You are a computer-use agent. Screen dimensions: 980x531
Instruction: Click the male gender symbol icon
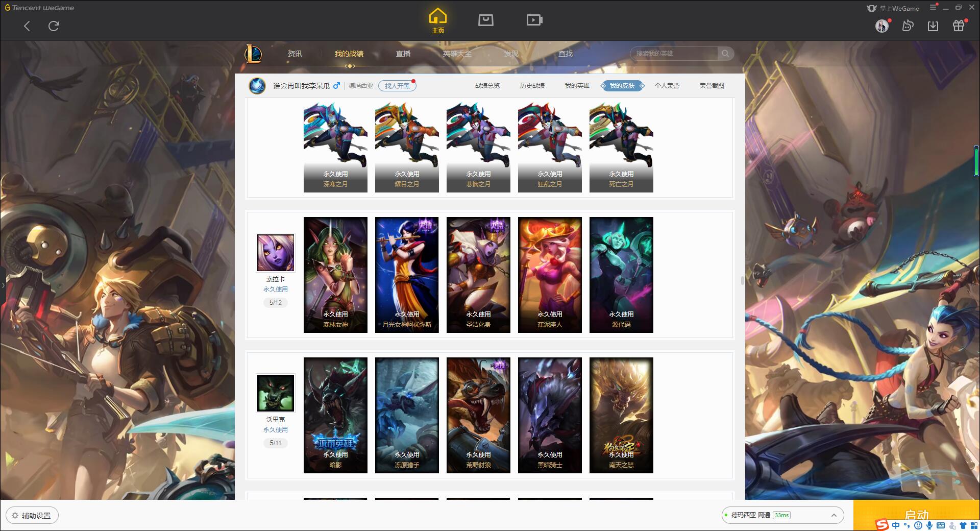click(337, 85)
